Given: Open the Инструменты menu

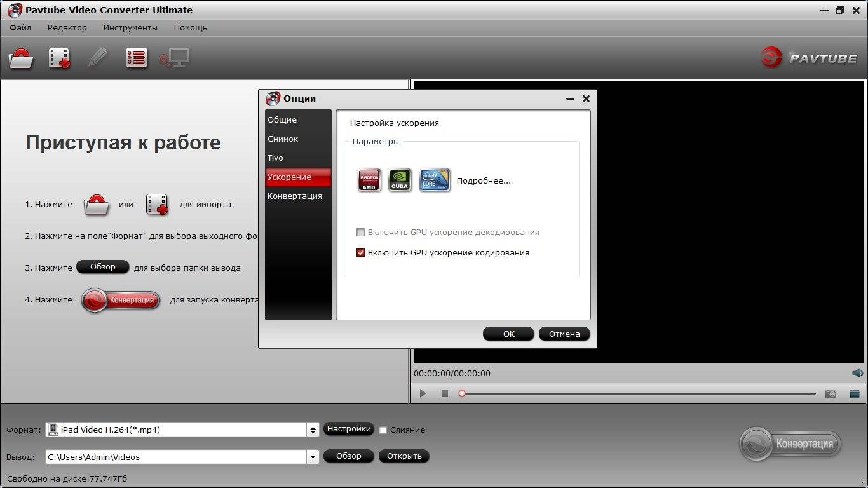Looking at the screenshot, I should [130, 28].
